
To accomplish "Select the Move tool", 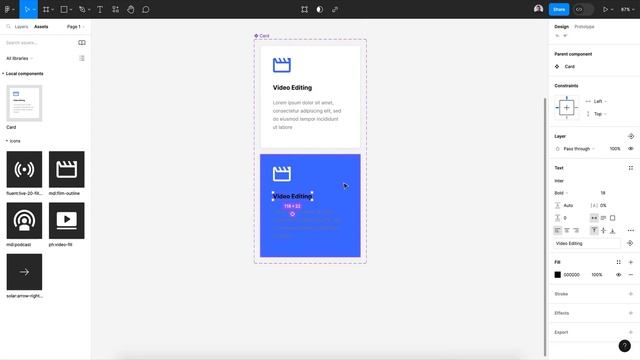I will pyautogui.click(x=27, y=9).
